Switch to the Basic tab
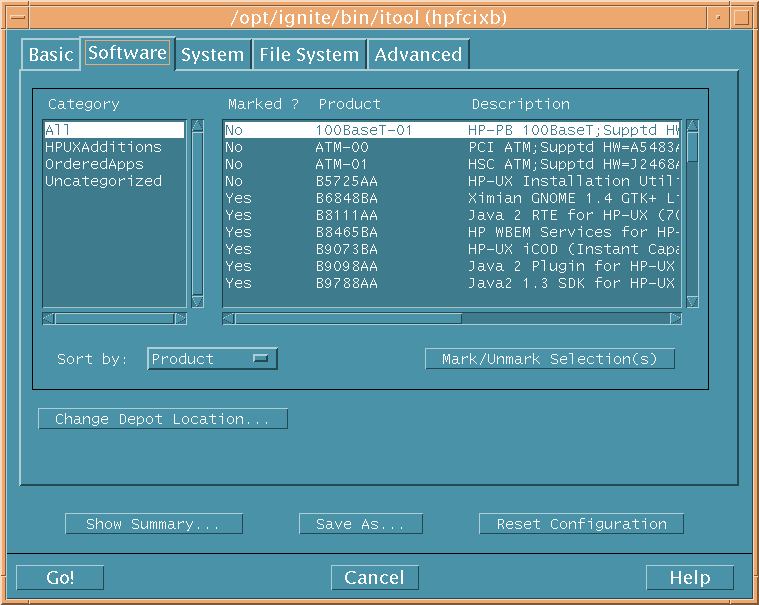 point(51,55)
